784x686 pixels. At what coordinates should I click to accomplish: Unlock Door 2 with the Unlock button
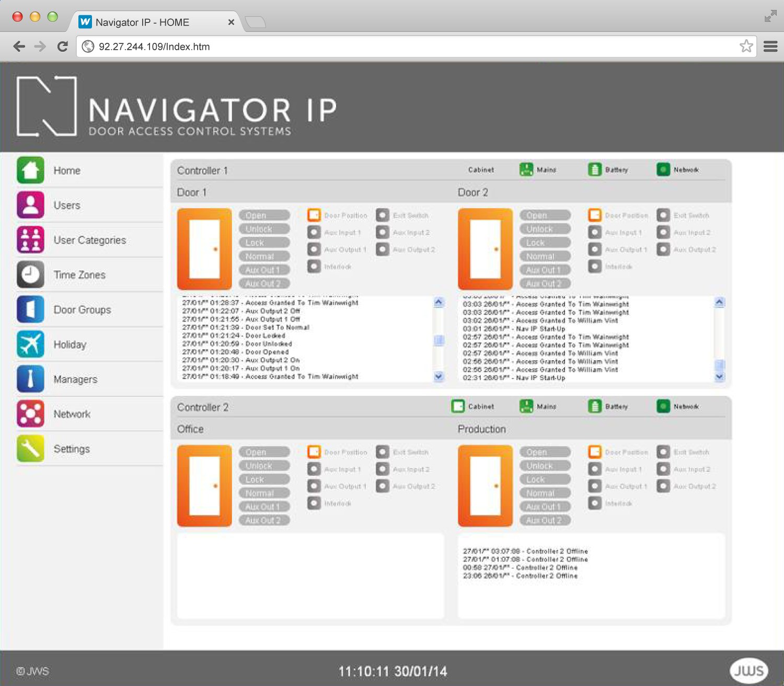point(545,229)
